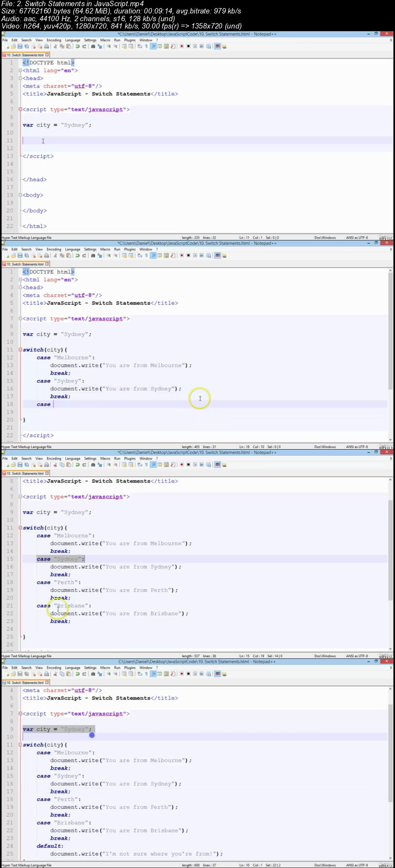Click Copy icon in second Notepad++ window
The height and width of the screenshot is (868, 395).
coord(62,255)
